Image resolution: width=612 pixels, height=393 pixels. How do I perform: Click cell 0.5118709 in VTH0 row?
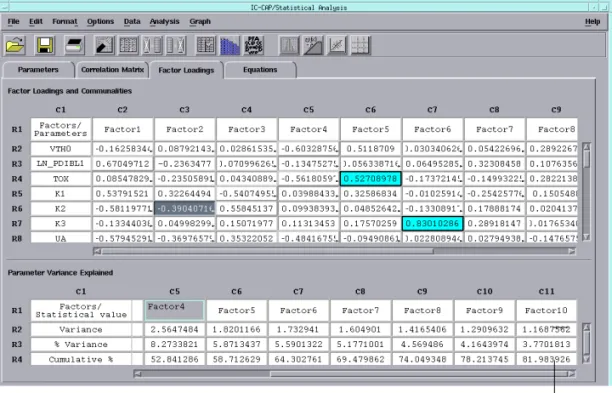tap(370, 149)
